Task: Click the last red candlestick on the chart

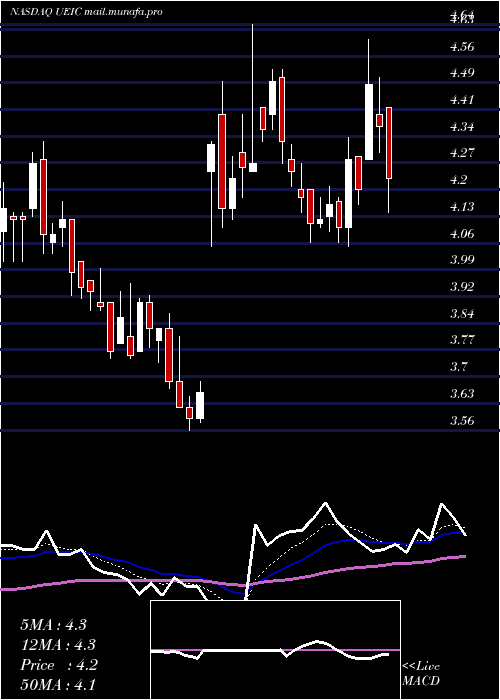Action: (x=389, y=143)
